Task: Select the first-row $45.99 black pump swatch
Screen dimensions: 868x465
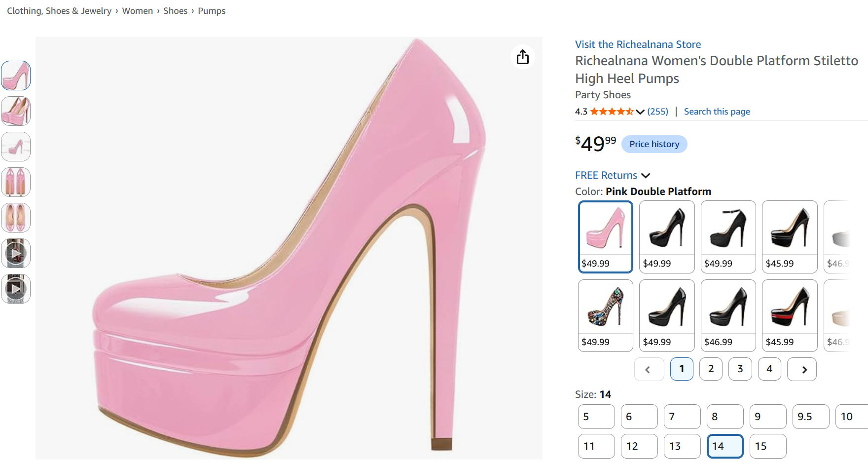Action: [790, 237]
